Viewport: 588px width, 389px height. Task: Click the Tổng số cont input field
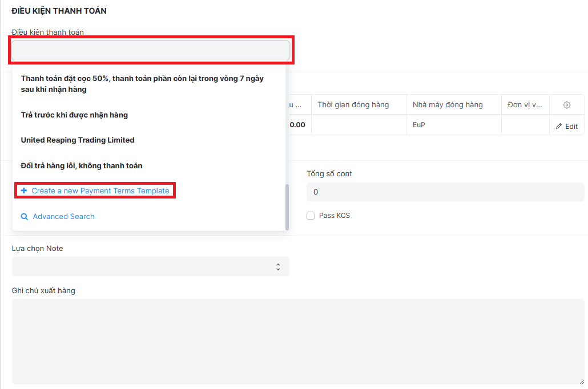pos(445,192)
